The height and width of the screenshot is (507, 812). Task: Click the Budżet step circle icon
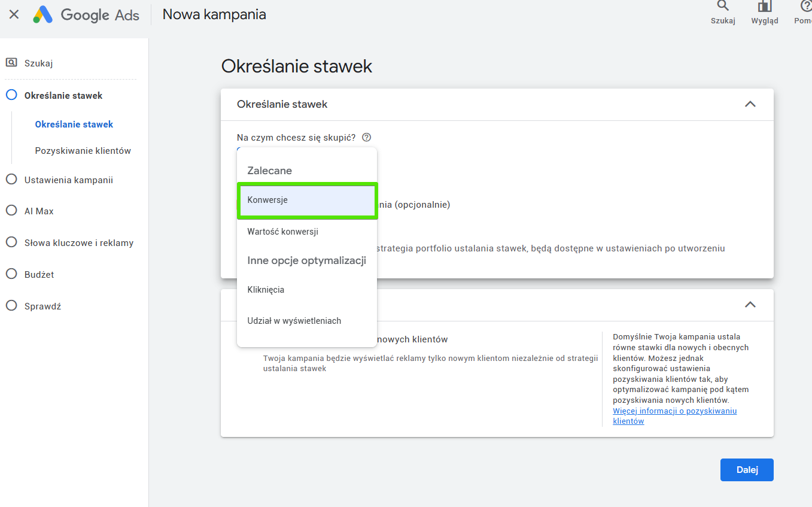pos(11,274)
